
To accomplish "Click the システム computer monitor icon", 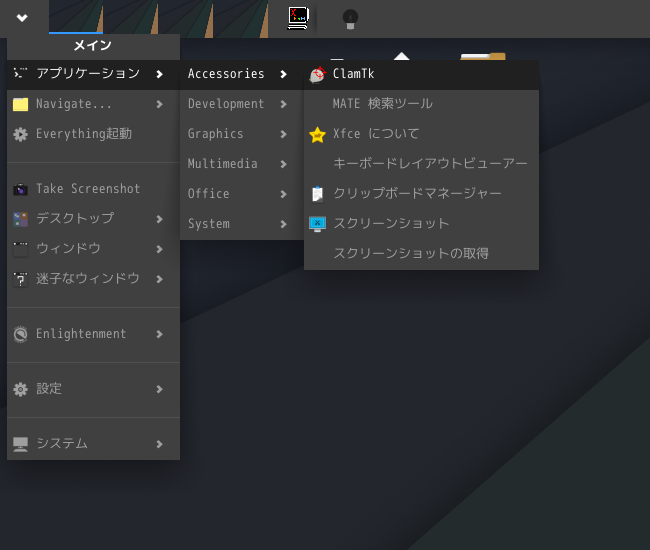I will click(20, 444).
